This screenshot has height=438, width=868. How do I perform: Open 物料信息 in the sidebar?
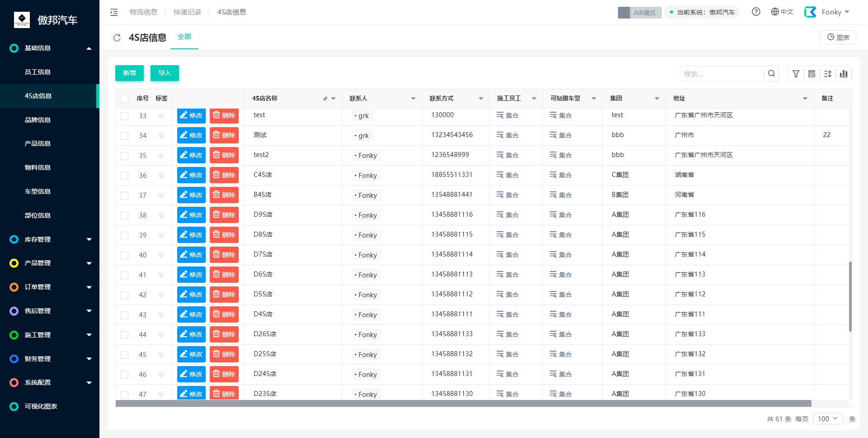pos(50,167)
